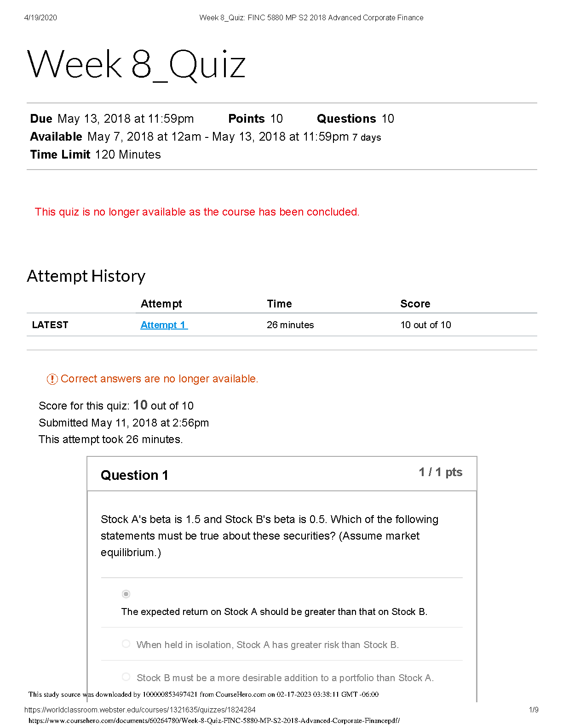Click the Score column header
Screen dimensions: 563x728
[x=415, y=304]
